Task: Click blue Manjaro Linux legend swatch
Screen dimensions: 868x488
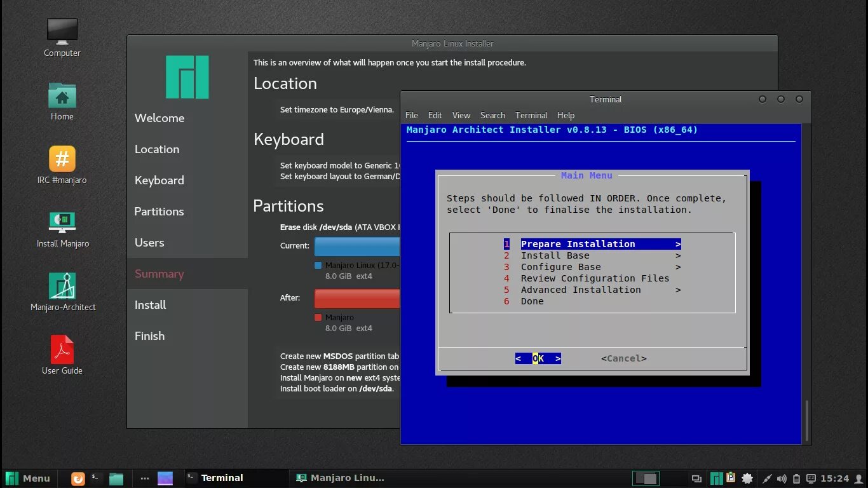Action: 318,266
